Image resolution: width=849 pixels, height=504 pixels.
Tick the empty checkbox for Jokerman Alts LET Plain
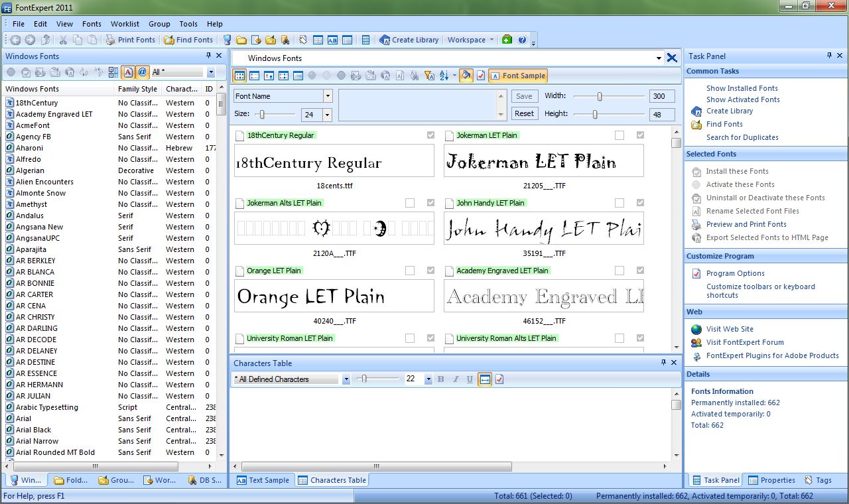pos(410,203)
